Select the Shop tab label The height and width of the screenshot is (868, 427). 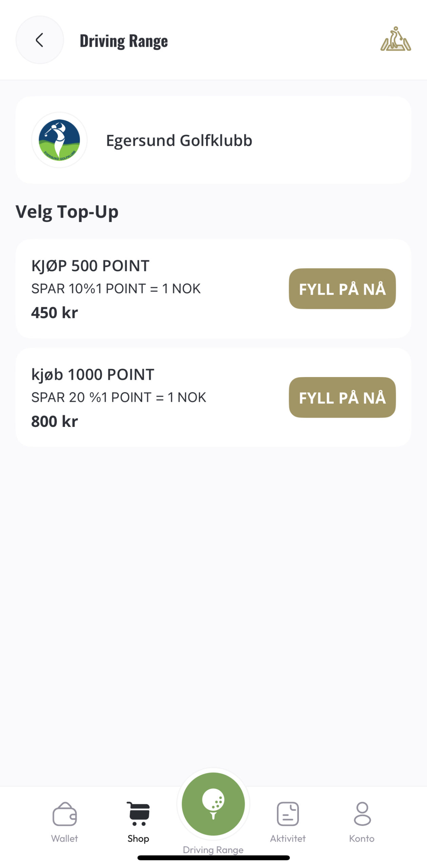point(138,839)
